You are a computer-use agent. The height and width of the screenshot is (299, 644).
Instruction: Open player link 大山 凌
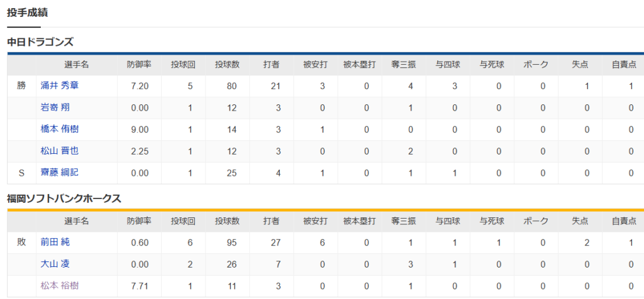(x=55, y=264)
